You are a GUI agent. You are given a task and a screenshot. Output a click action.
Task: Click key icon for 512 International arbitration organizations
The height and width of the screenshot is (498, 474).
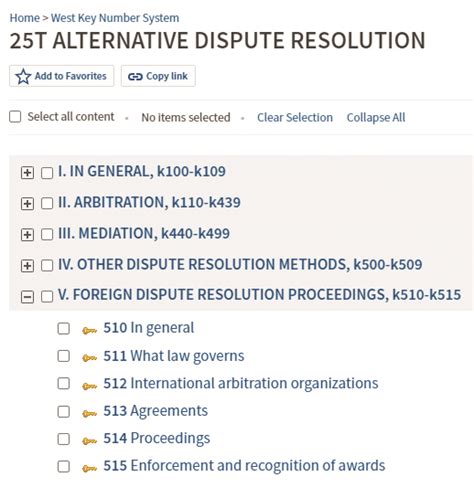coord(89,386)
